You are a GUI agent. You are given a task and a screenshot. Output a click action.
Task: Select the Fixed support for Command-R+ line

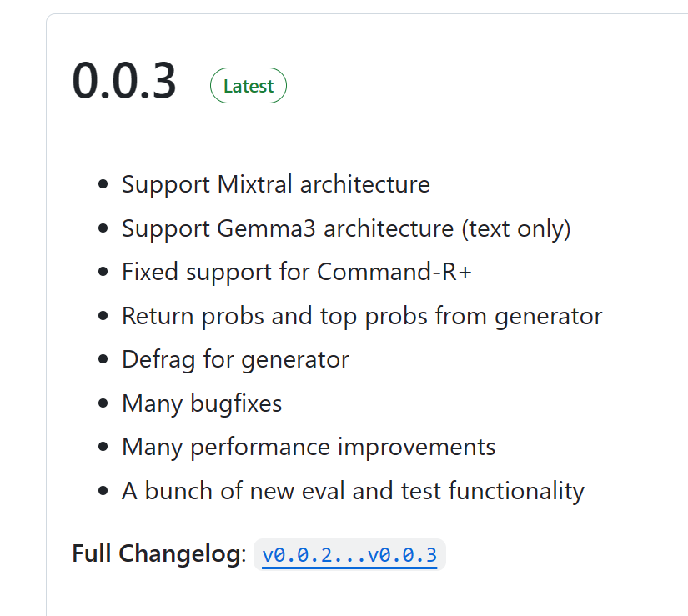pos(297,272)
